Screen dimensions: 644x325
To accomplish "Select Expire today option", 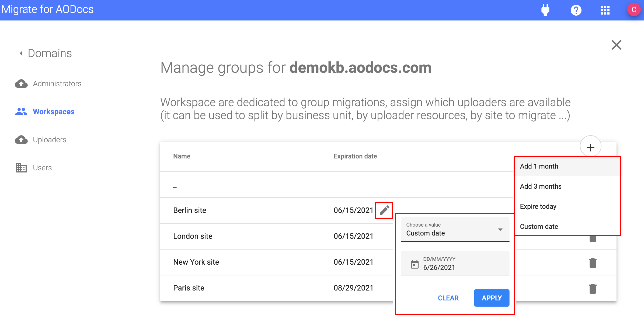I will pyautogui.click(x=568, y=207).
